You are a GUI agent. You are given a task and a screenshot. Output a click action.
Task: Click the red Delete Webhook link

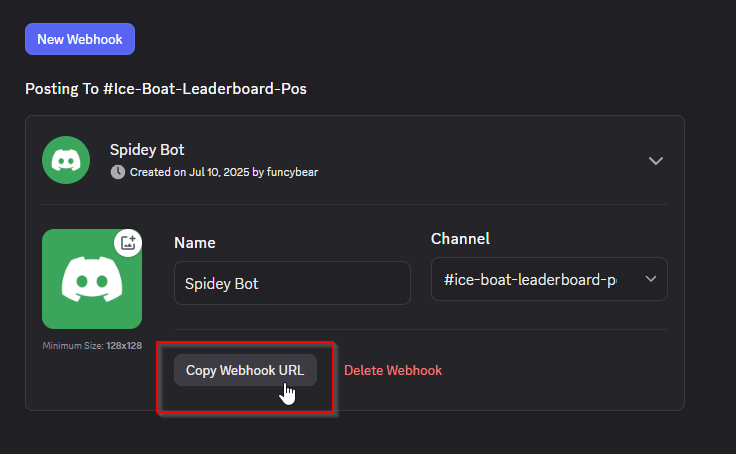(x=393, y=370)
